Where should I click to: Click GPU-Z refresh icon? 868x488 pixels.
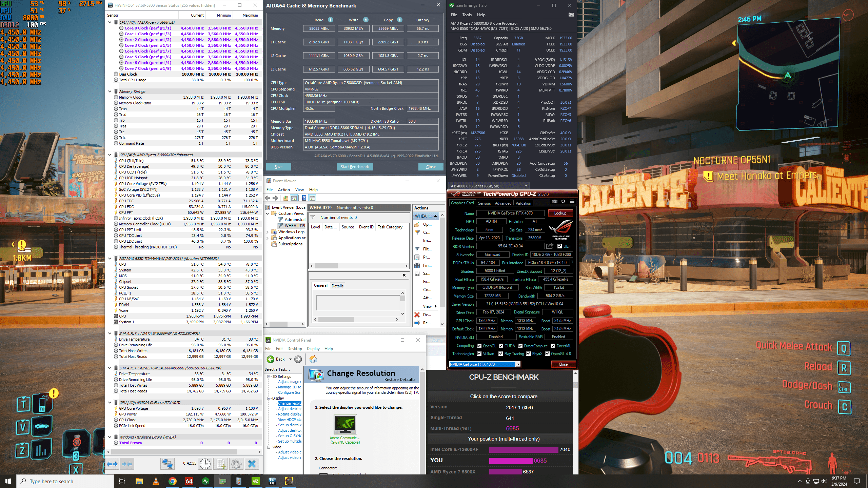[x=563, y=201]
